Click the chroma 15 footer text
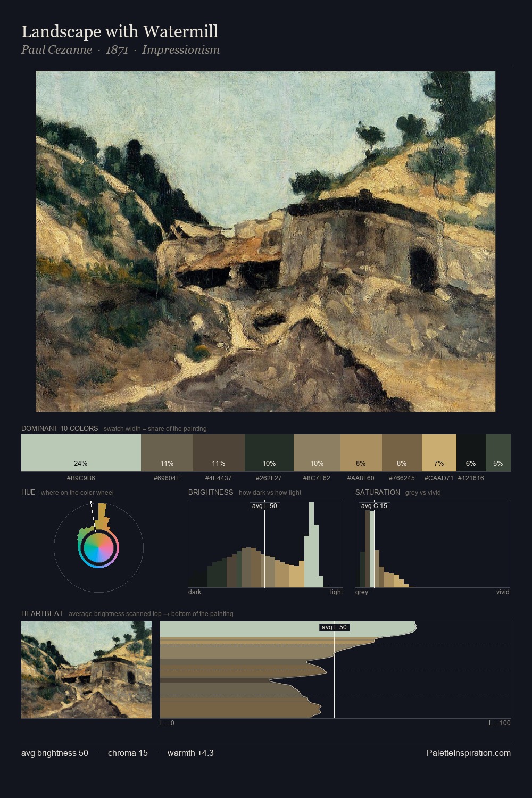The image size is (532, 798). [128, 753]
